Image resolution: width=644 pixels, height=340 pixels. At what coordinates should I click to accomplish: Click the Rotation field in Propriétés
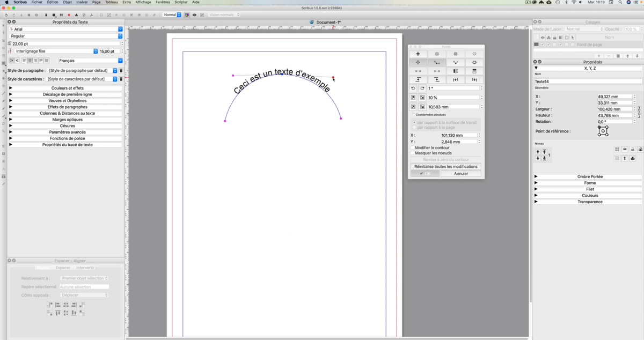pos(614,122)
